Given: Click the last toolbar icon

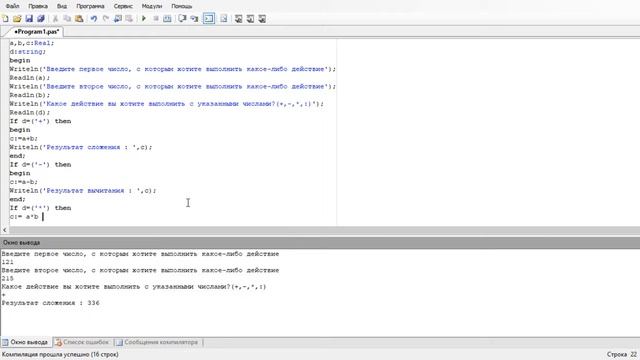Looking at the screenshot, I should pos(262,18).
